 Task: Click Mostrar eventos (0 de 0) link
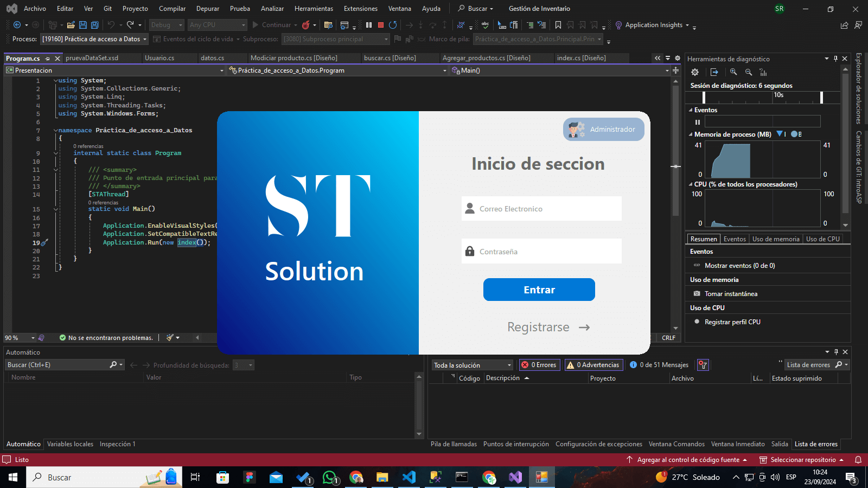click(x=739, y=266)
